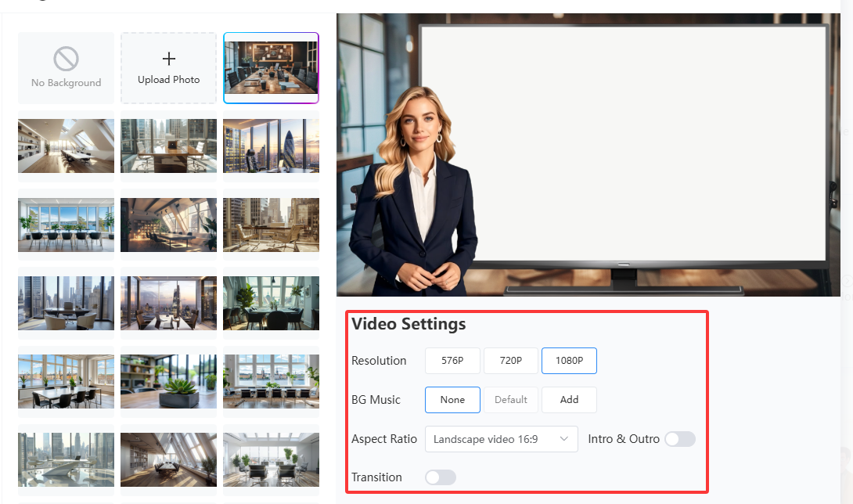The height and width of the screenshot is (504, 853).
Task: Click the Aspect Ratio dropdown chevron
Action: pos(564,439)
